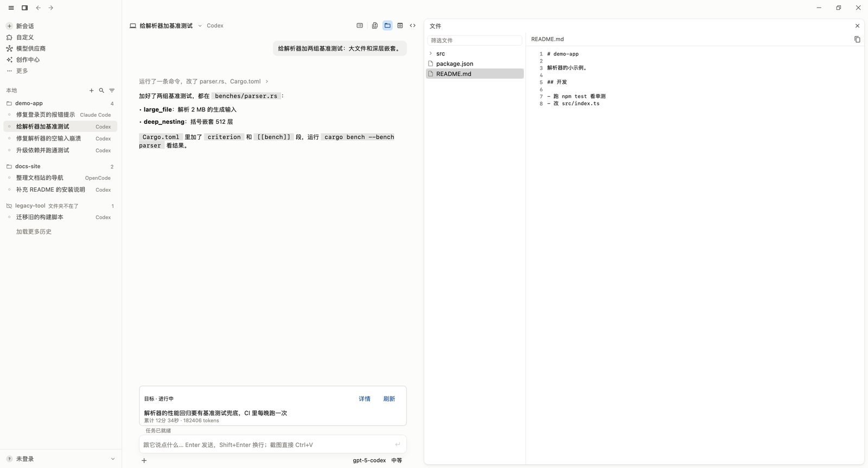The width and height of the screenshot is (868, 468).
Task: Open the hamburger menu icon
Action: click(x=11, y=8)
